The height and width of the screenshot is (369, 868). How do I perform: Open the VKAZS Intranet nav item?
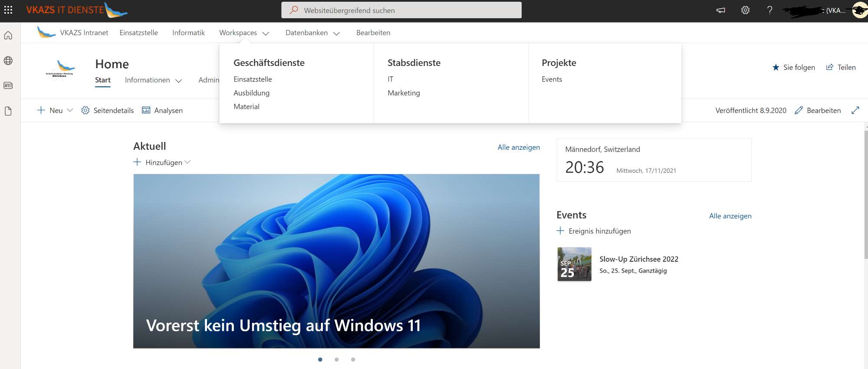(84, 33)
